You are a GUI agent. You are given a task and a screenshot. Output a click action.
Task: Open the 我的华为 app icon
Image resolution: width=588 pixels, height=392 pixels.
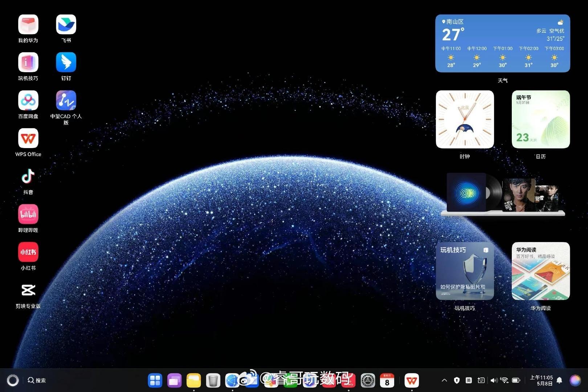coord(28,25)
